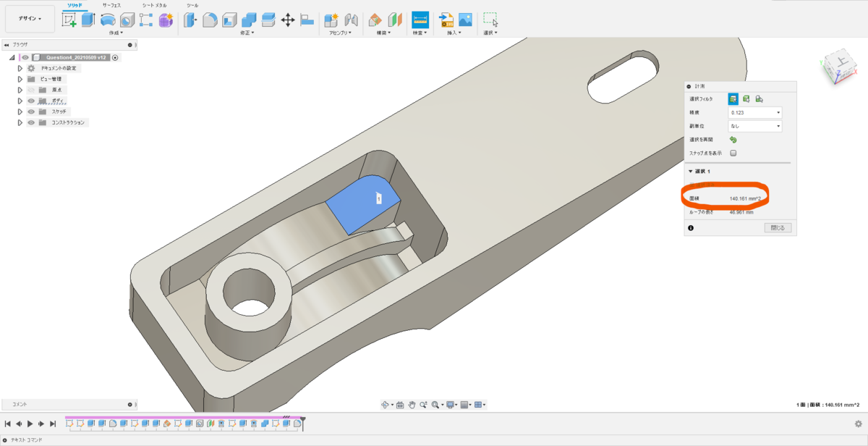Click the info icon in measure dialog
This screenshot has height=446, width=868.
(x=691, y=227)
